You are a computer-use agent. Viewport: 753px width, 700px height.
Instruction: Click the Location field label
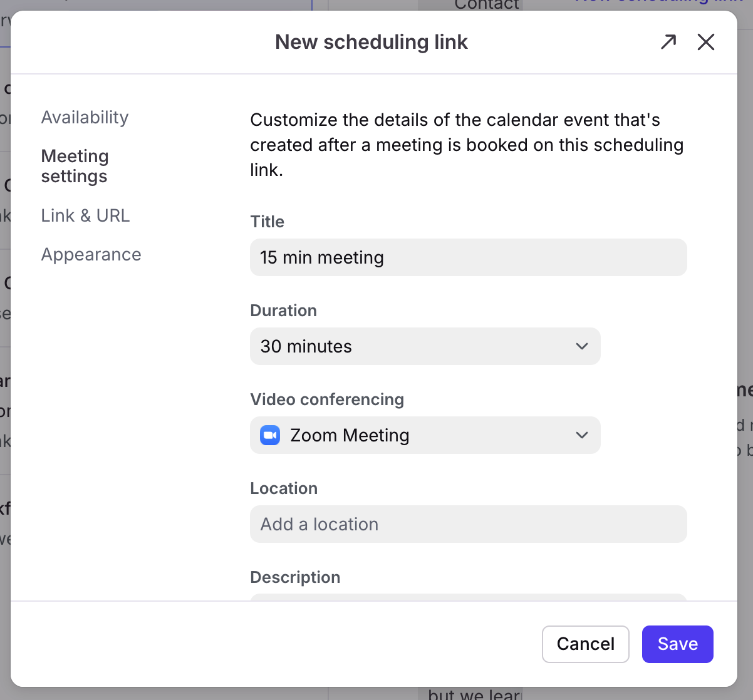click(x=284, y=488)
